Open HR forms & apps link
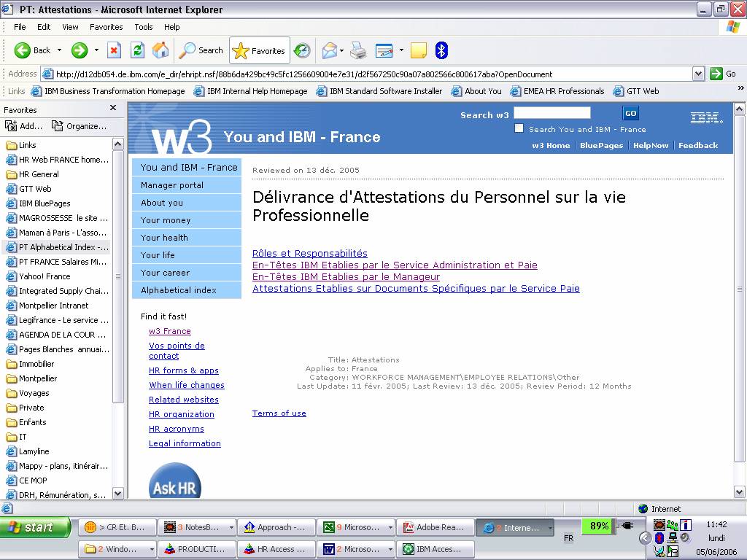Viewport: 747px width, 560px height. point(183,370)
